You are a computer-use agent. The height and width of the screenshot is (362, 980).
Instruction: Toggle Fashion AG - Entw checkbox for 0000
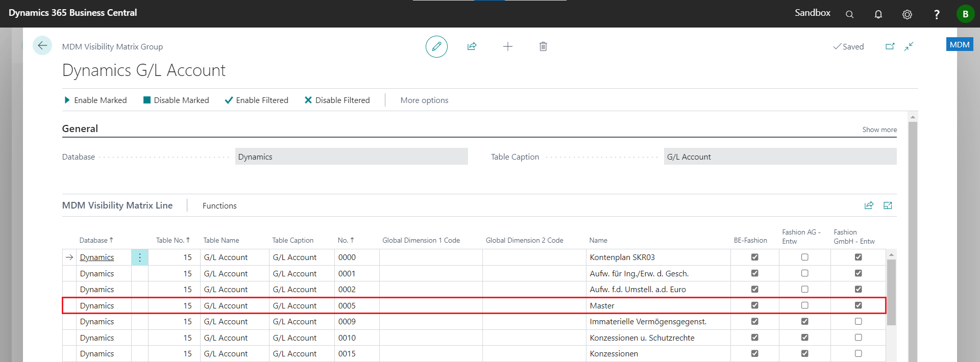click(x=804, y=257)
